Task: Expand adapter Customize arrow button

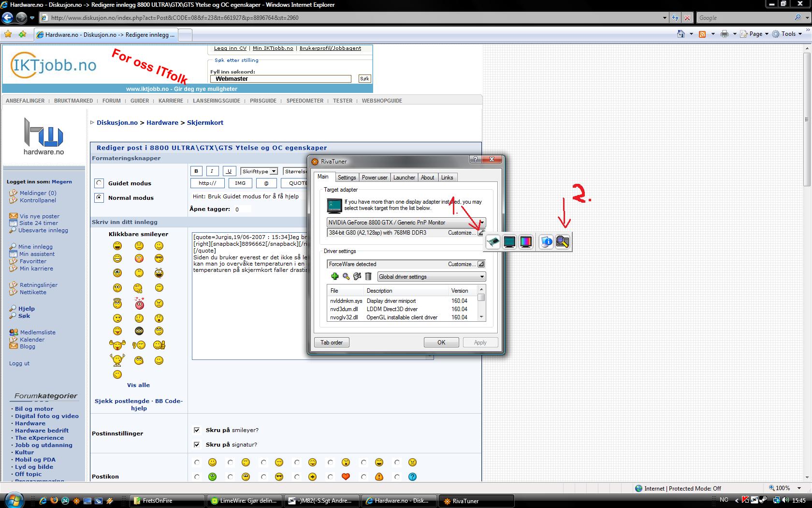Action: 481,233
